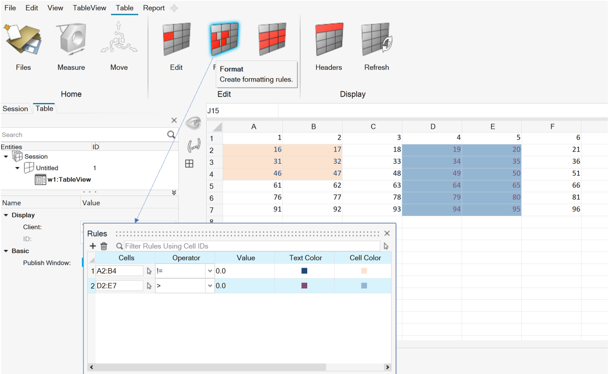Open the operator dropdown for rule 1
Screen dimensions: 608x374
(x=210, y=271)
